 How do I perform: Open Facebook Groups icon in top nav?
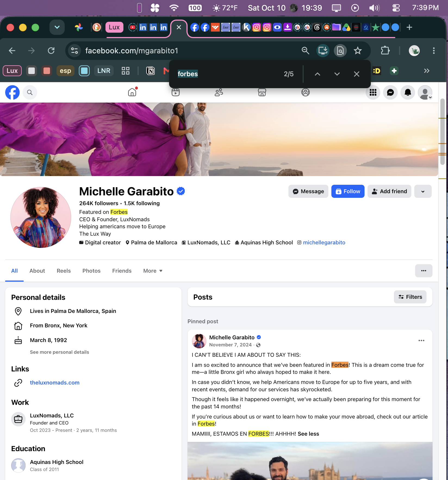[x=306, y=92]
